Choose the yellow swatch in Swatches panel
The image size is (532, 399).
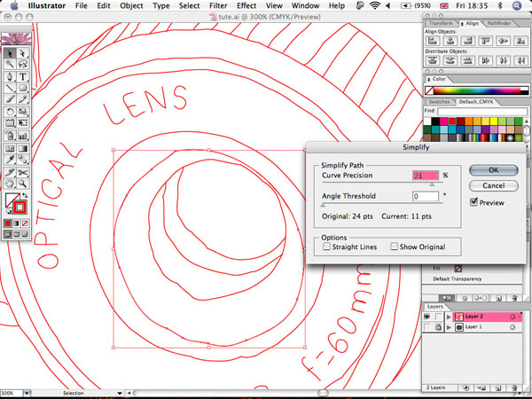(494, 121)
